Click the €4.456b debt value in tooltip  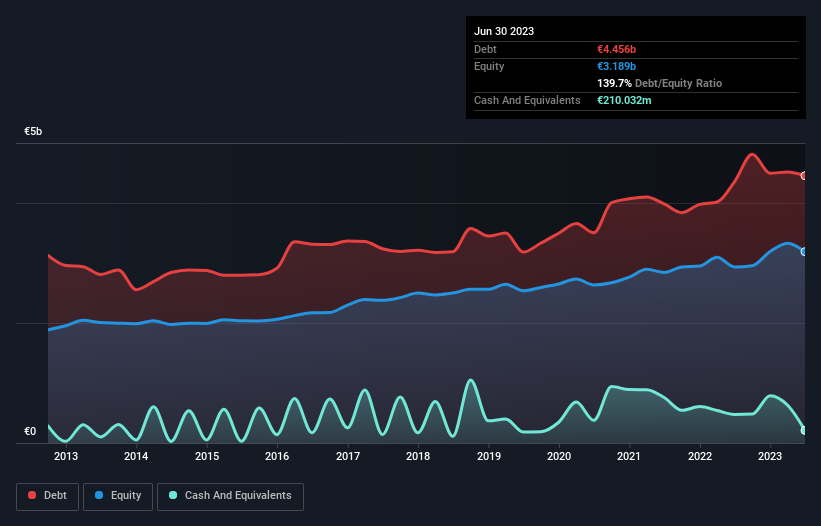click(x=616, y=49)
